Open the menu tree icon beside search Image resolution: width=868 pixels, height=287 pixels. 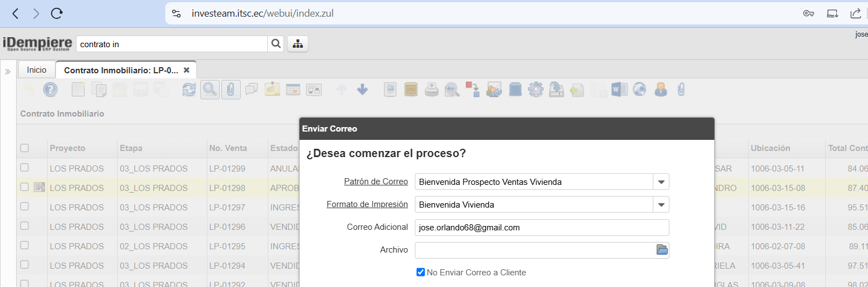pyautogui.click(x=298, y=44)
